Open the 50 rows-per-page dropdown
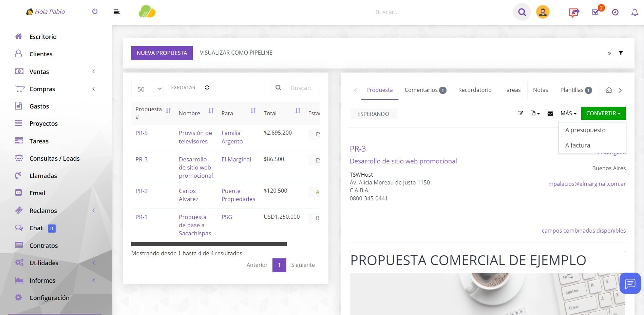 point(148,89)
